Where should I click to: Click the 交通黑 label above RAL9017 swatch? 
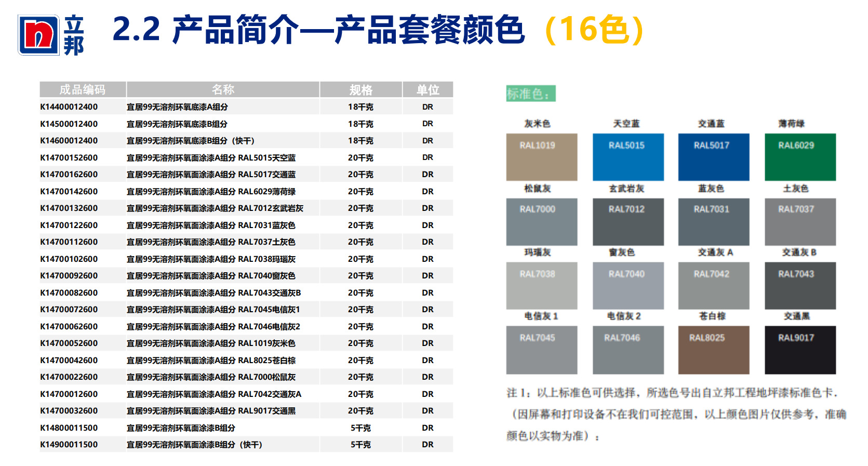(x=797, y=316)
